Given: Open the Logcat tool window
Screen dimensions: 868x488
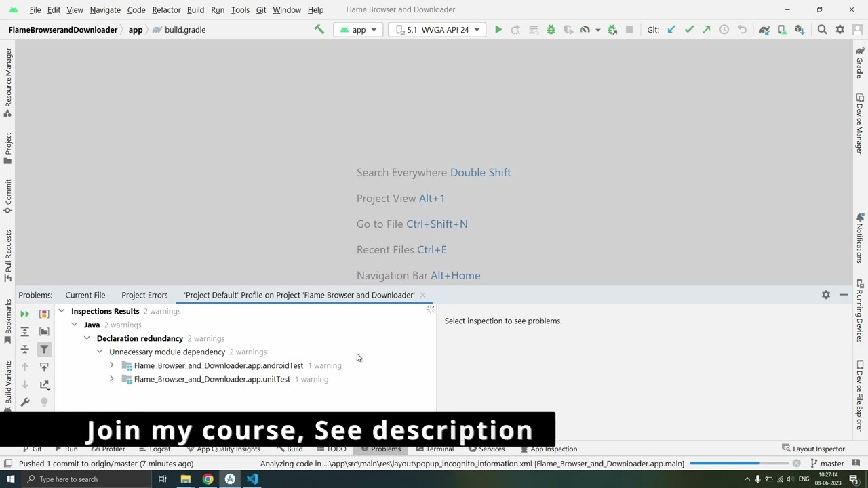Looking at the screenshot, I should (x=155, y=449).
